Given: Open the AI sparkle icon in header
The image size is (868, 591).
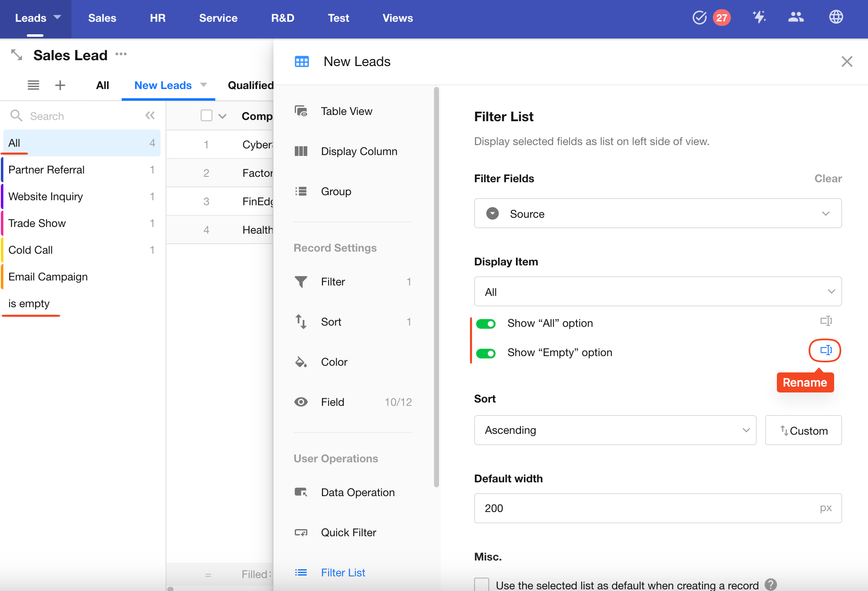Looking at the screenshot, I should click(x=759, y=18).
